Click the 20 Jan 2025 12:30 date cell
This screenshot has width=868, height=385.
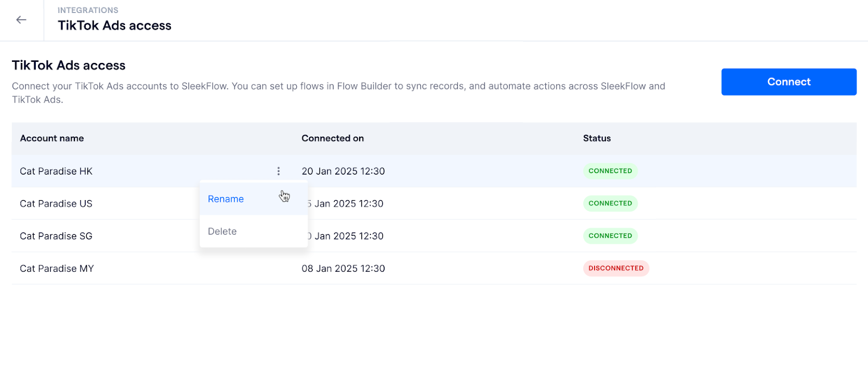click(x=343, y=171)
